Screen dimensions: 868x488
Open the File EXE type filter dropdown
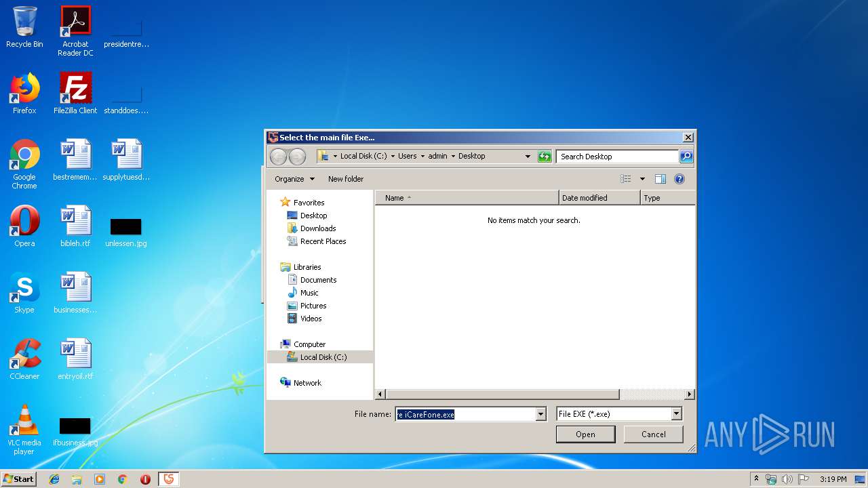676,414
